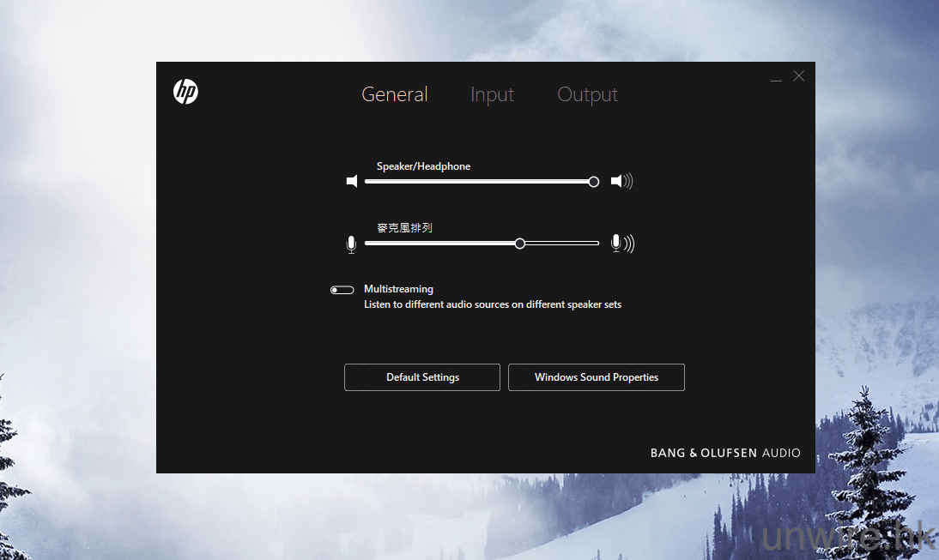Click the microphone icon with sound waves
The width and height of the screenshot is (939, 560).
click(622, 244)
